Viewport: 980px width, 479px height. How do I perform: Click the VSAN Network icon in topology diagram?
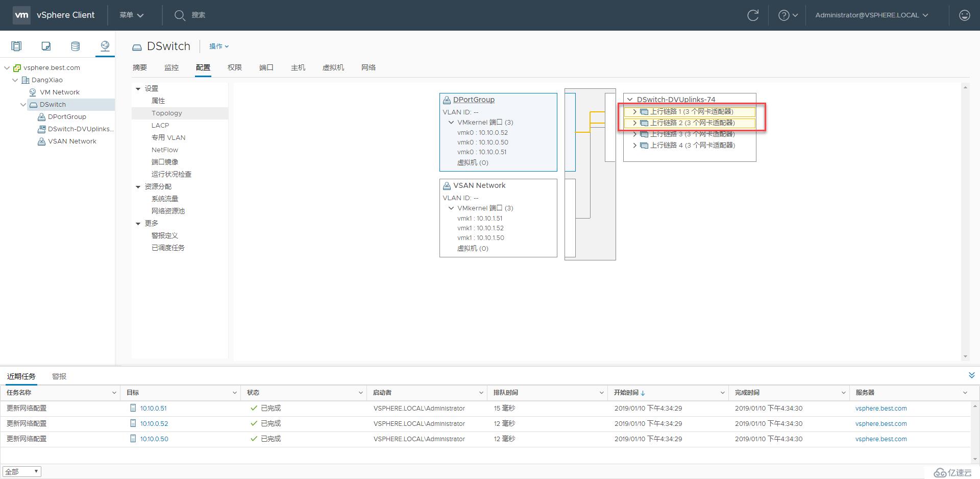(447, 186)
